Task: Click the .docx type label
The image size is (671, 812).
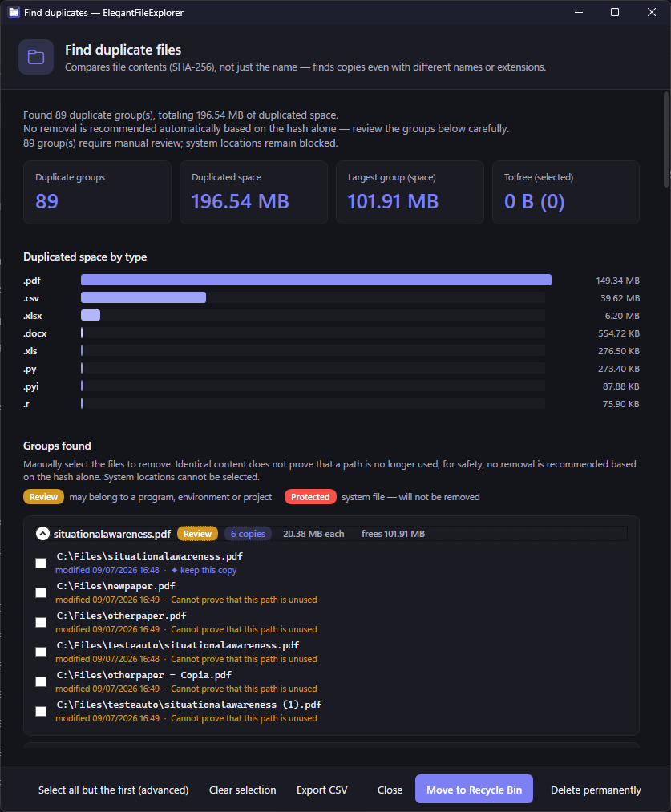Action: [x=35, y=333]
